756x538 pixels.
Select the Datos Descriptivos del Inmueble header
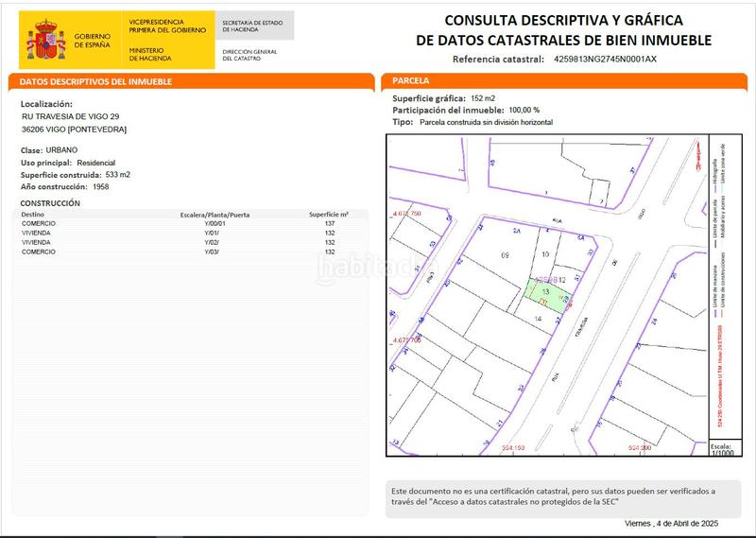(x=96, y=82)
